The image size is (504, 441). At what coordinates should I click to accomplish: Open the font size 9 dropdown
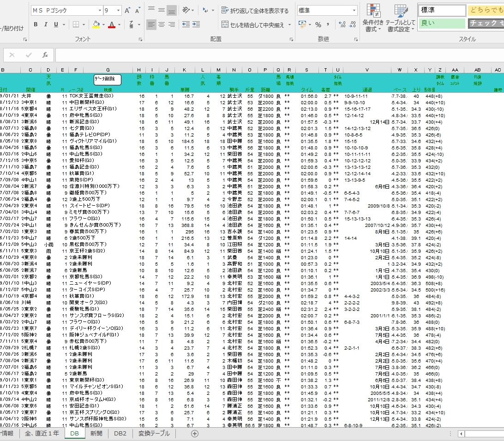tap(118, 11)
